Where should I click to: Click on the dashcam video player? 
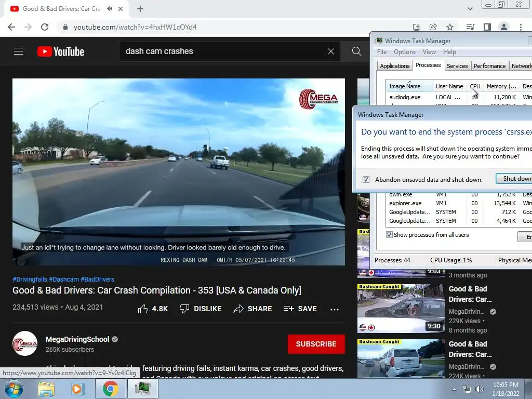click(x=179, y=172)
